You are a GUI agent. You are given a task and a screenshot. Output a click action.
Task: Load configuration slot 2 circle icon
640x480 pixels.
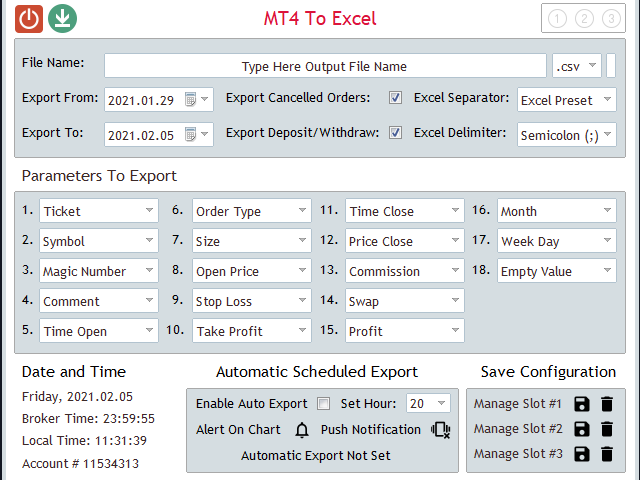coord(584,19)
